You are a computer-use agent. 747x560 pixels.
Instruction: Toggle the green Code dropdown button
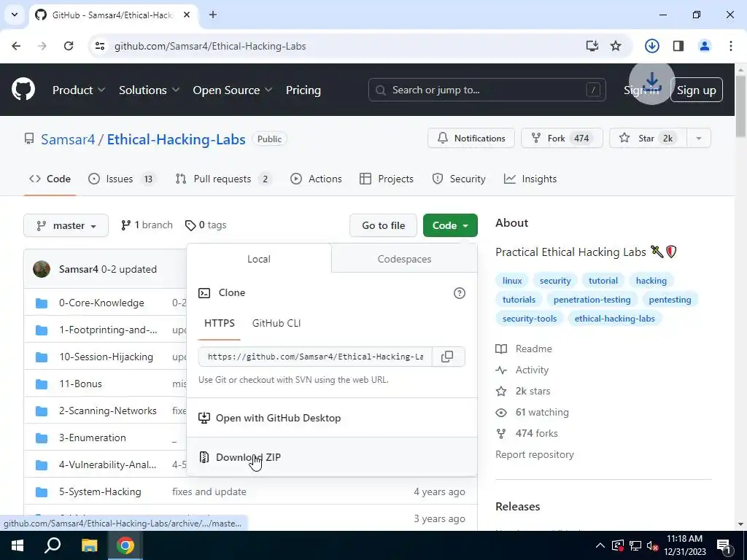(x=450, y=225)
